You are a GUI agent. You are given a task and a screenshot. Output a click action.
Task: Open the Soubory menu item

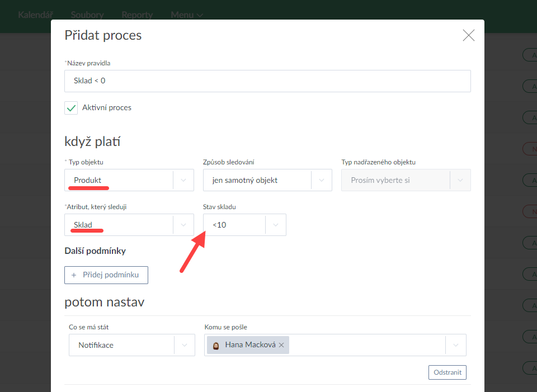click(x=87, y=15)
